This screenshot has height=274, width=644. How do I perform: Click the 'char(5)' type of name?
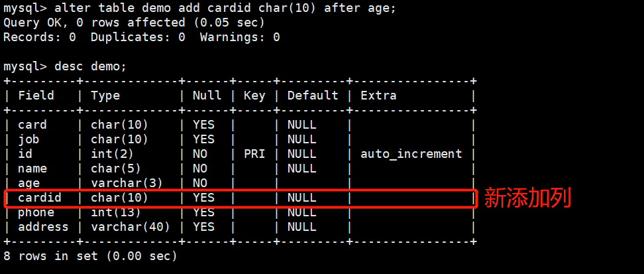click(116, 169)
